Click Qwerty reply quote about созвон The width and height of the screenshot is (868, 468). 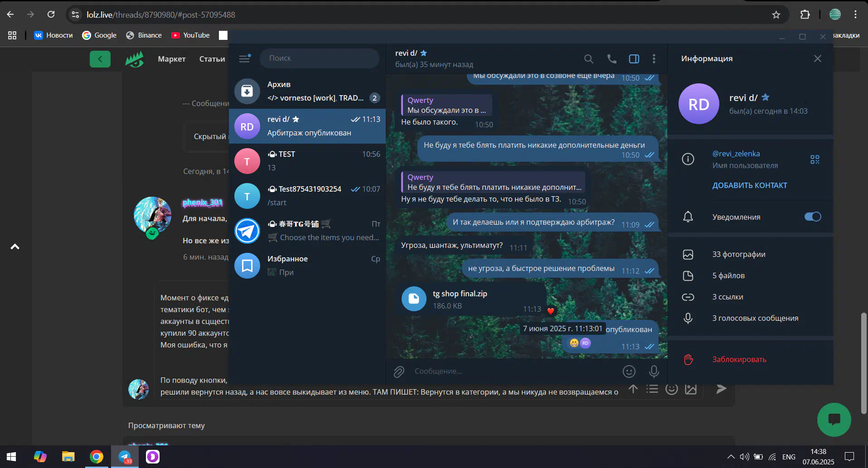[447, 105]
